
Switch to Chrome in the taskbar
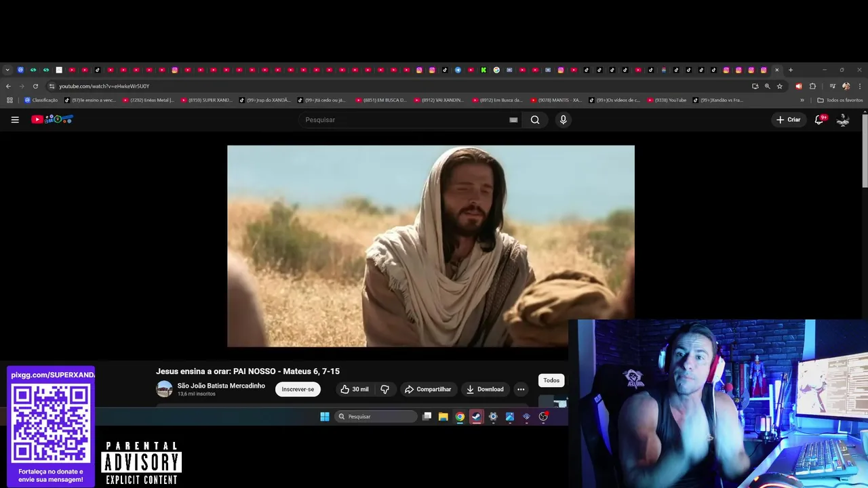coord(460,417)
